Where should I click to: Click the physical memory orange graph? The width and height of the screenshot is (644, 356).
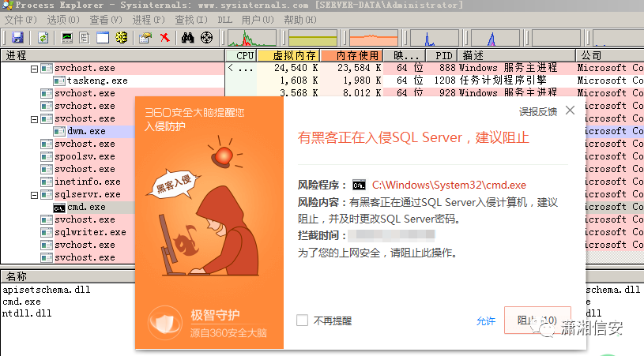coord(374,38)
